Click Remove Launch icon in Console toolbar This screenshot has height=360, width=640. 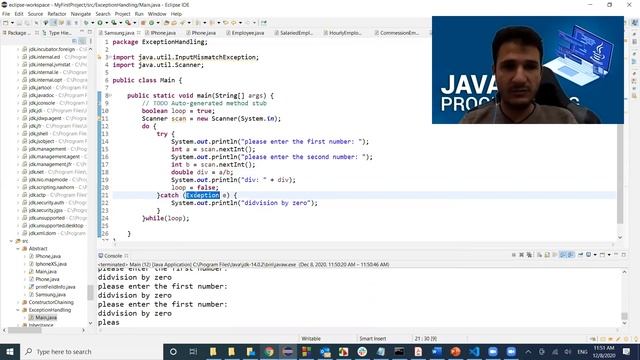(x=522, y=255)
